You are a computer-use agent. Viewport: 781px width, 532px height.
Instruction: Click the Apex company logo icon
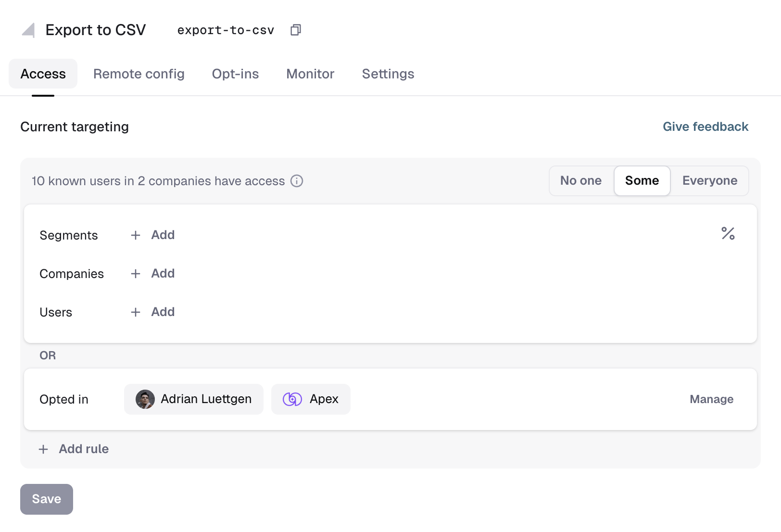pos(292,399)
